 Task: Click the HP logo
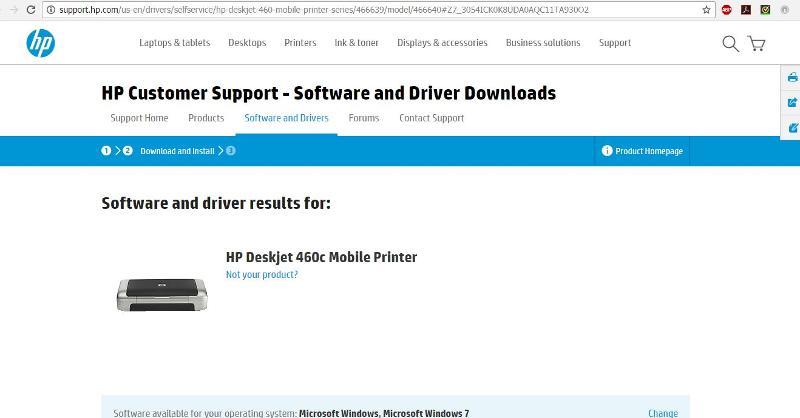(x=41, y=43)
